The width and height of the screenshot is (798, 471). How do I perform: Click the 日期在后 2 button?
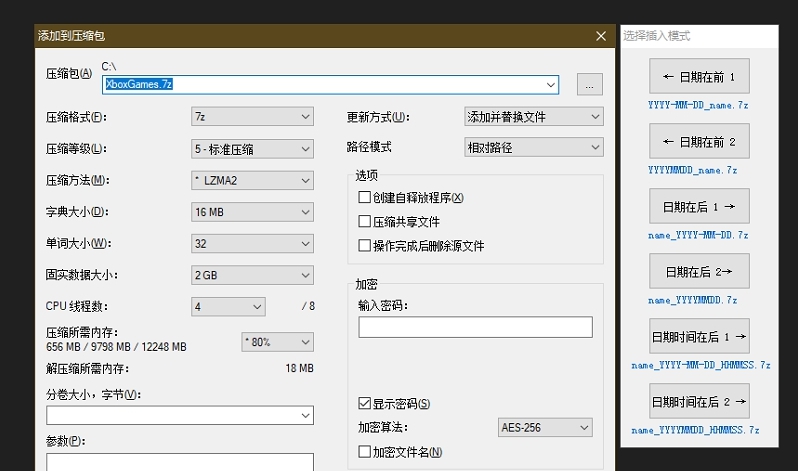(x=699, y=271)
